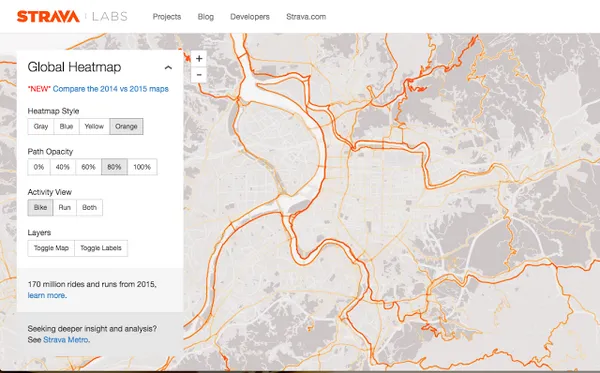
Task: Follow the learn more link
Action: click(x=46, y=295)
